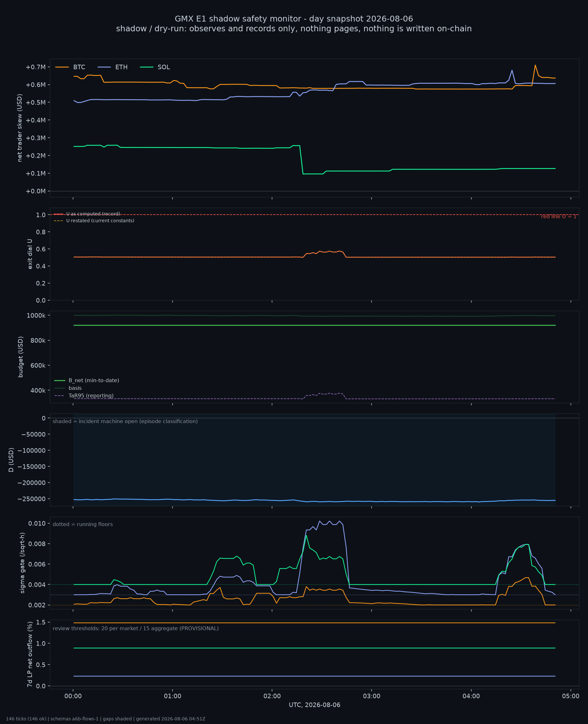Click the 03:00 time tick label

[x=372, y=696]
